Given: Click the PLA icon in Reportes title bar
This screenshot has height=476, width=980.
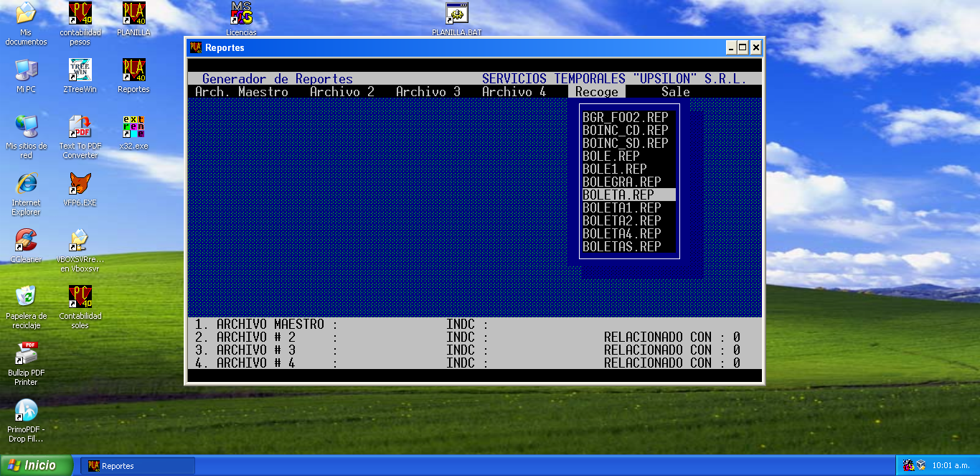Looking at the screenshot, I should (196, 47).
